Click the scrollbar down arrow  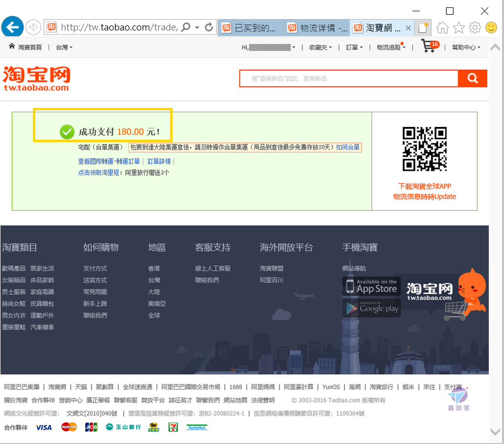495,431
